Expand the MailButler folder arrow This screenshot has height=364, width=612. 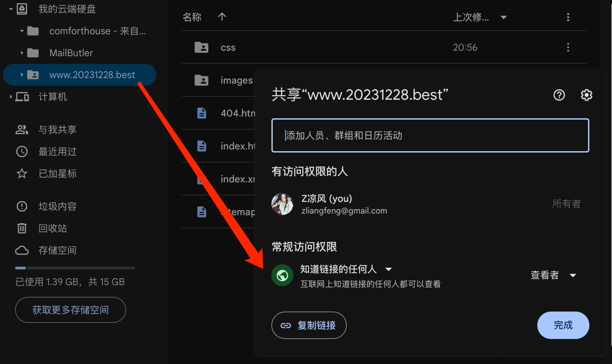click(x=21, y=53)
